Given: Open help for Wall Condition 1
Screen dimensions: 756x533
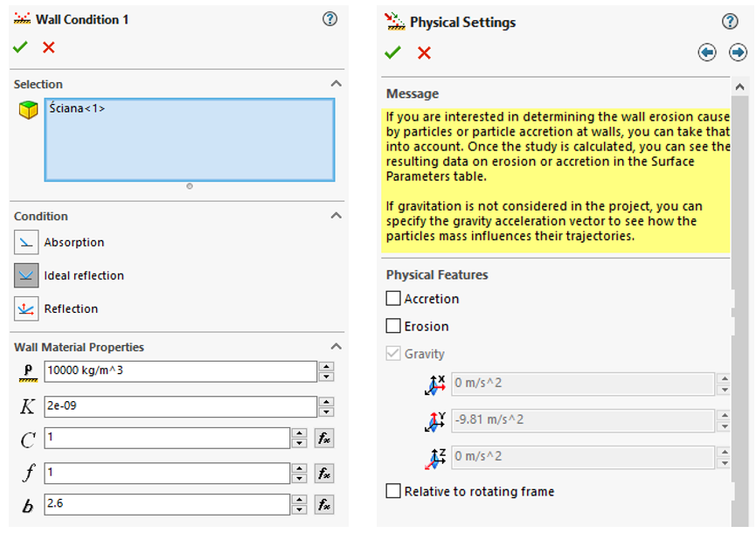Looking at the screenshot, I should coord(329,18).
